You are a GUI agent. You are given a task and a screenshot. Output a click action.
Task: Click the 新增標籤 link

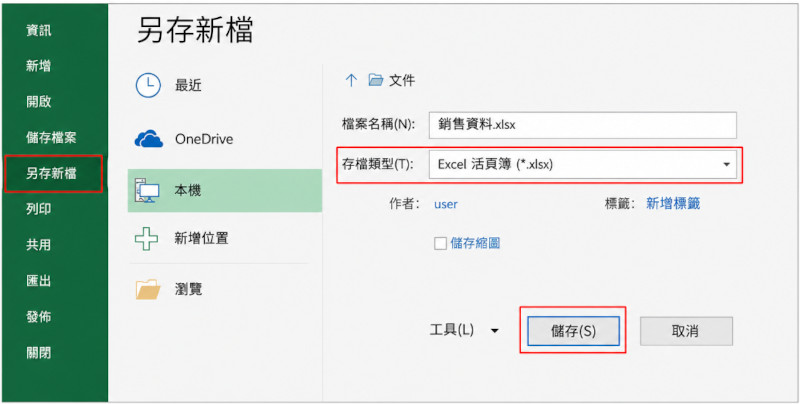[x=673, y=204]
